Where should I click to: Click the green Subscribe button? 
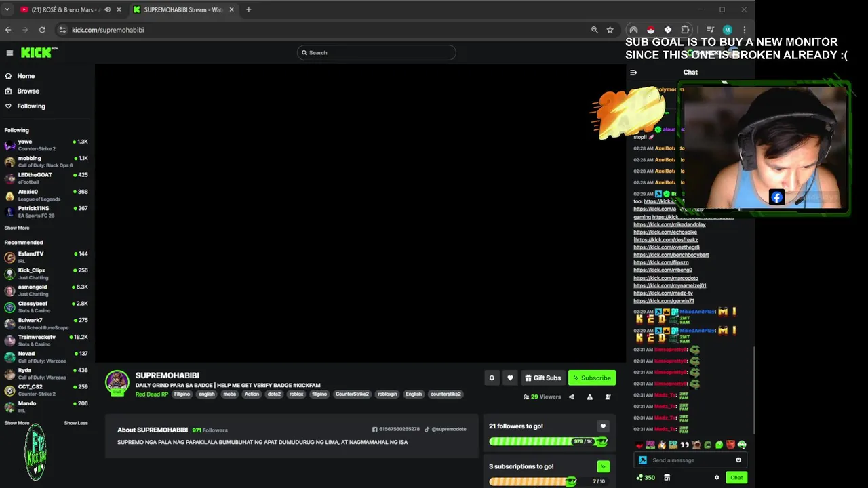click(x=592, y=378)
